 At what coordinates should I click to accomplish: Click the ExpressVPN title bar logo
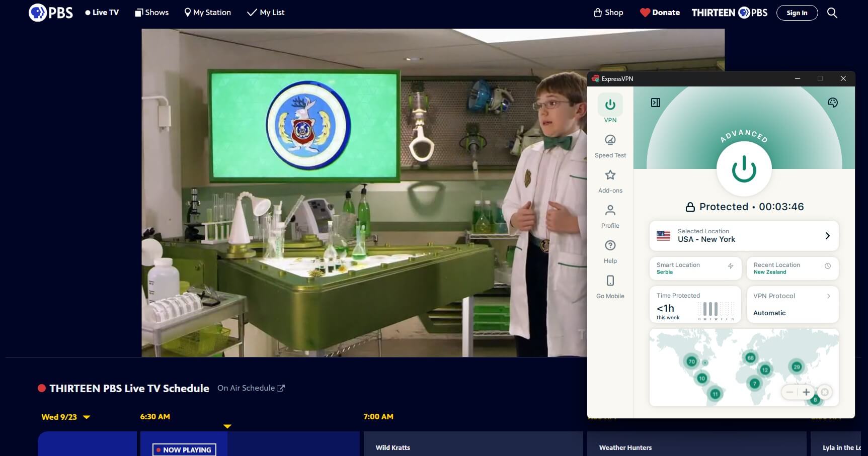pyautogui.click(x=596, y=79)
